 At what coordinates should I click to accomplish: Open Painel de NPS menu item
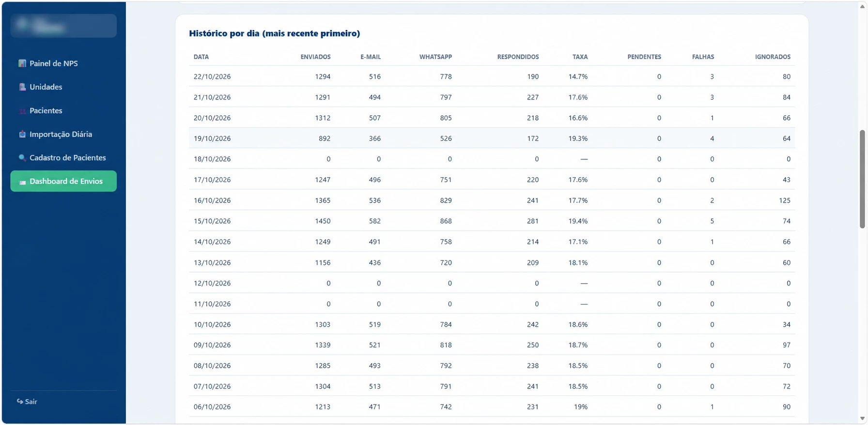(x=63, y=63)
